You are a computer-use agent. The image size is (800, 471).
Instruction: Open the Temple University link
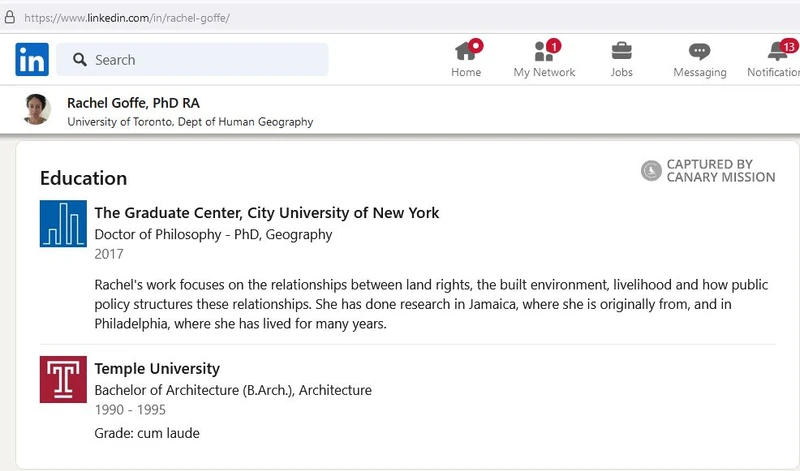[x=157, y=368]
